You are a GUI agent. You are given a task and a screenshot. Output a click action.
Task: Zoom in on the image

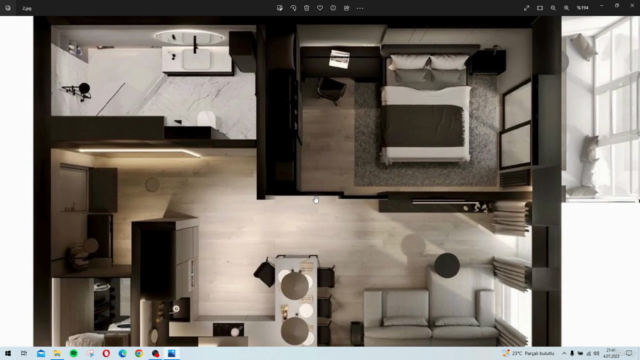[567, 8]
